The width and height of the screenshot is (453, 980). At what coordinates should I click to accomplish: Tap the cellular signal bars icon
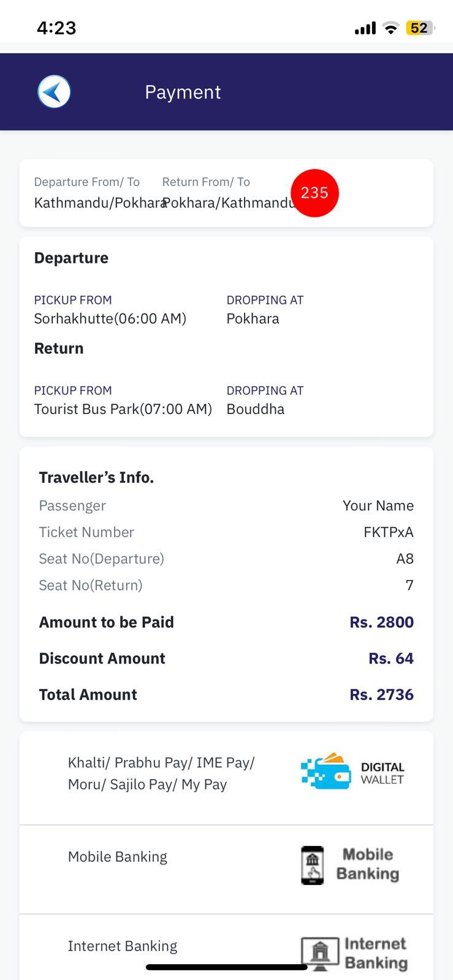[365, 28]
